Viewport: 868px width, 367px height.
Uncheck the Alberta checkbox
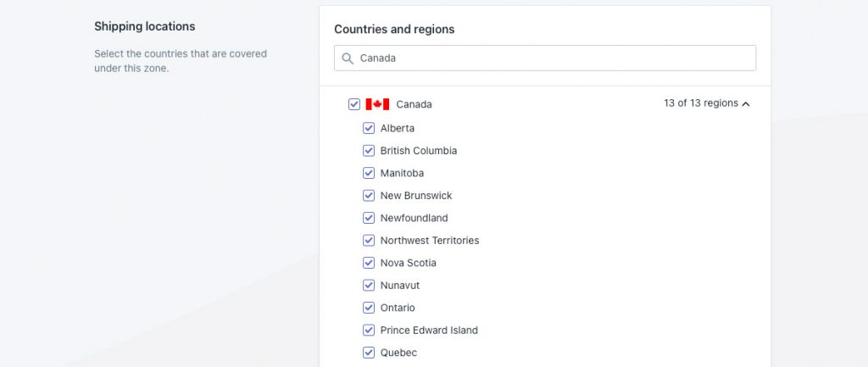point(369,128)
